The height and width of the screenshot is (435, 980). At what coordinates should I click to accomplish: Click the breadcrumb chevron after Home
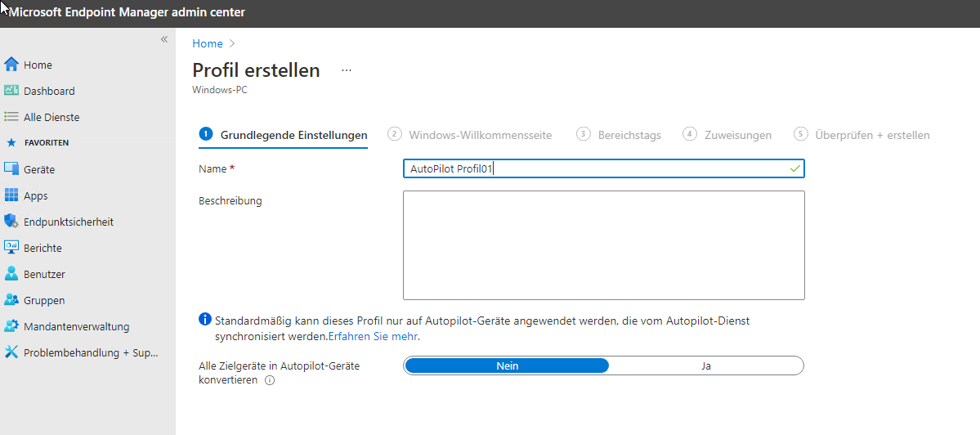(x=232, y=44)
